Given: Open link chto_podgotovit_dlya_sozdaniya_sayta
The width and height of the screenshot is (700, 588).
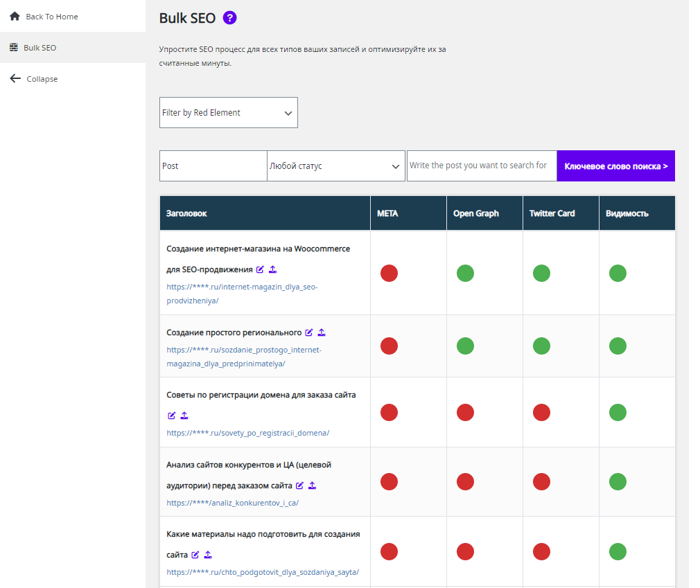Looking at the screenshot, I should [263, 572].
